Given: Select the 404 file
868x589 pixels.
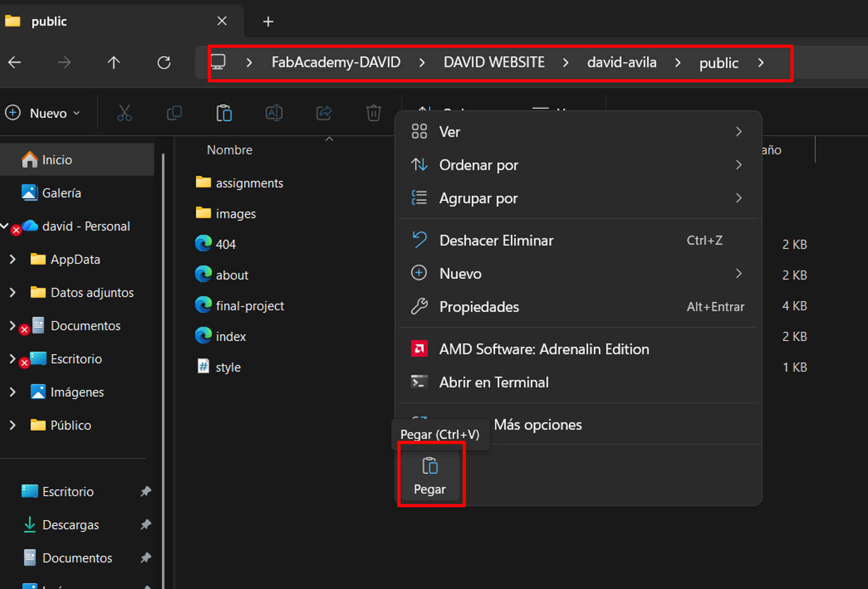Looking at the screenshot, I should [215, 244].
